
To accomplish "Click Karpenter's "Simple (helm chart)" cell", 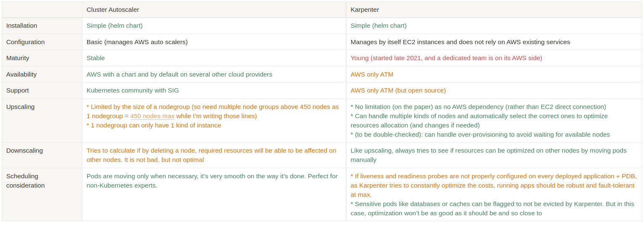I will [379, 26].
